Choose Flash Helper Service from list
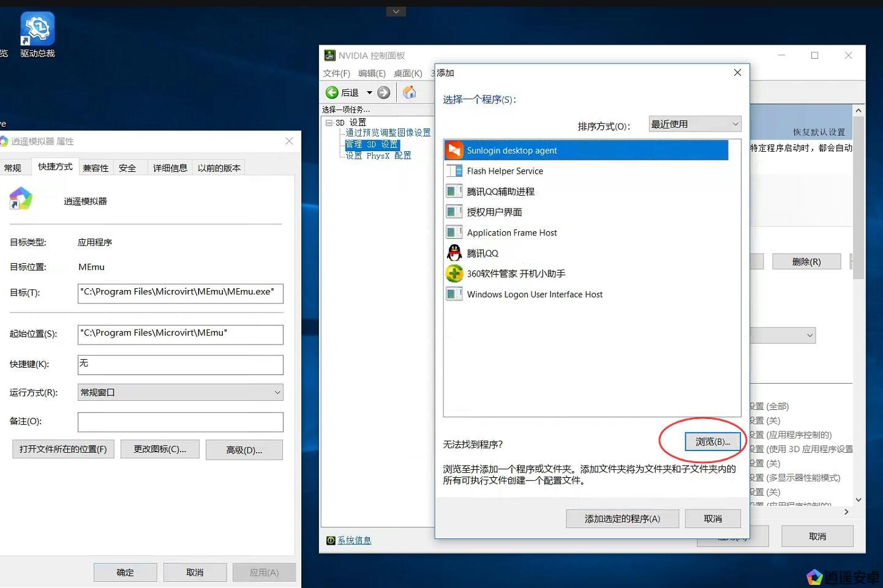This screenshot has width=883, height=588. coord(505,171)
